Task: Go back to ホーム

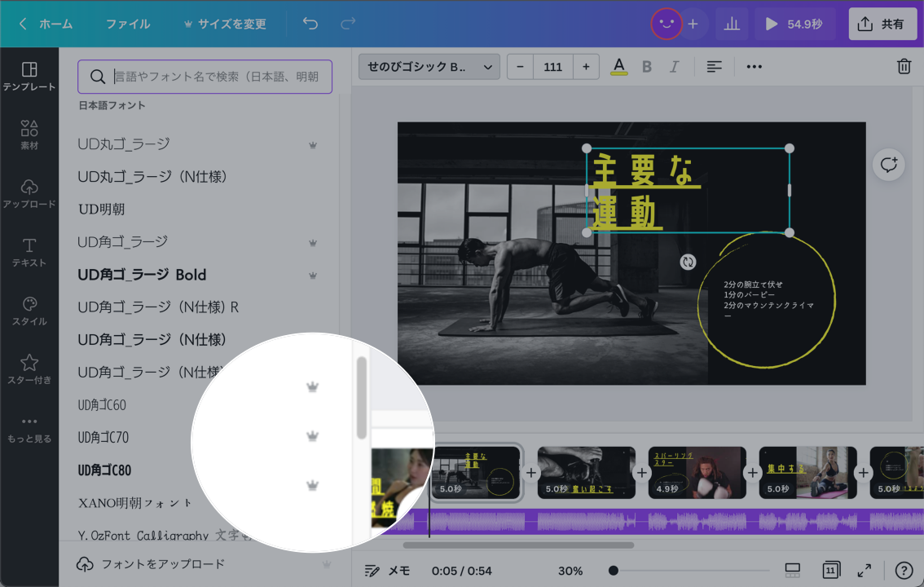Action: coord(46,24)
